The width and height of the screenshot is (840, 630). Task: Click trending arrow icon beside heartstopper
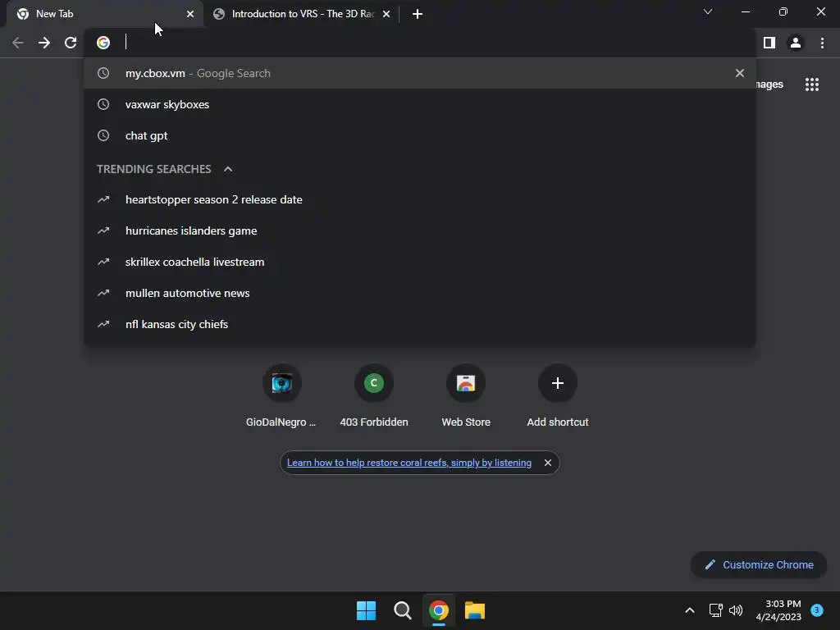tap(103, 199)
